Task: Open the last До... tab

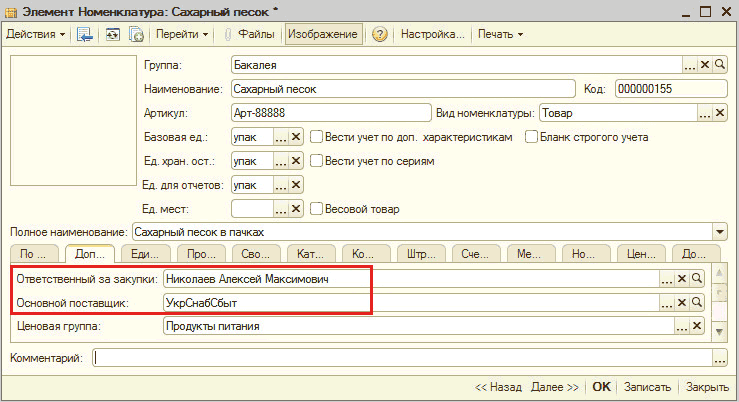Action: pos(696,254)
